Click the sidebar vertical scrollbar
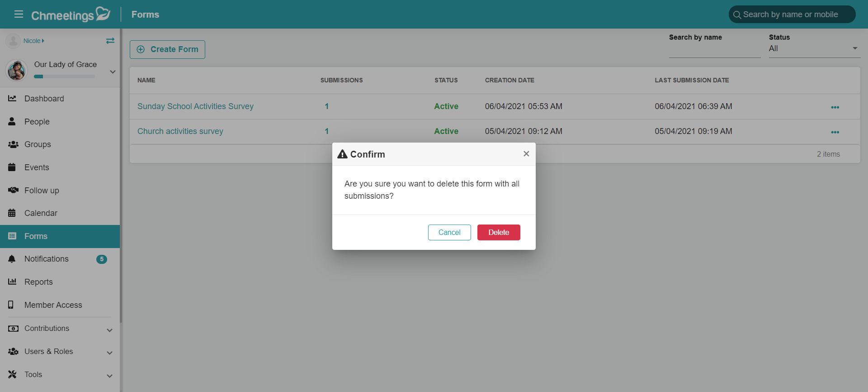The image size is (868, 392). coord(121,176)
